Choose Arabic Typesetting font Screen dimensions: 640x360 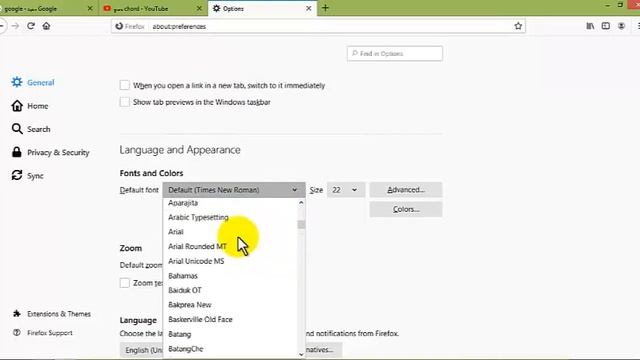point(231,217)
